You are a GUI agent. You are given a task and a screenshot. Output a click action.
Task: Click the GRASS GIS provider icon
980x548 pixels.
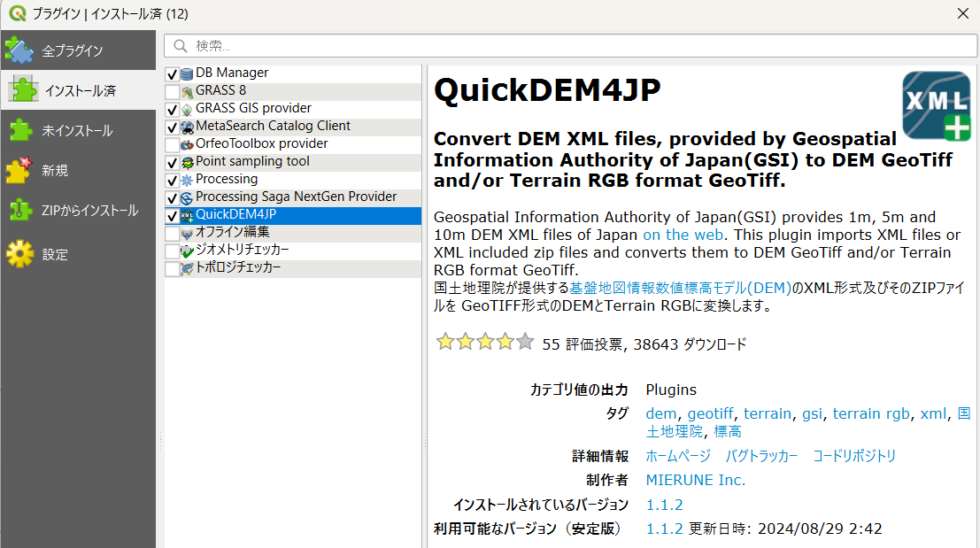187,110
